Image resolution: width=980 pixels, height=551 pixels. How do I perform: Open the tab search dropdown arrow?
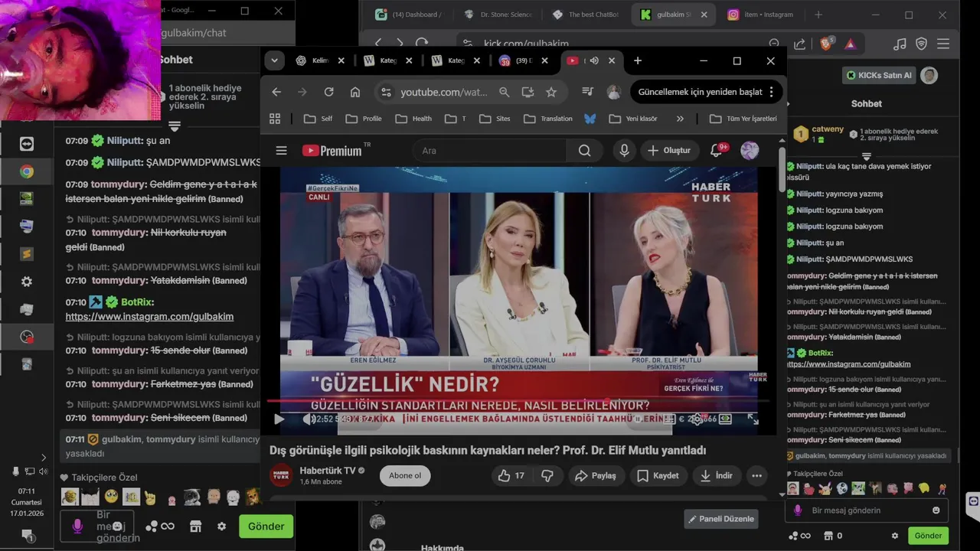[x=274, y=60]
